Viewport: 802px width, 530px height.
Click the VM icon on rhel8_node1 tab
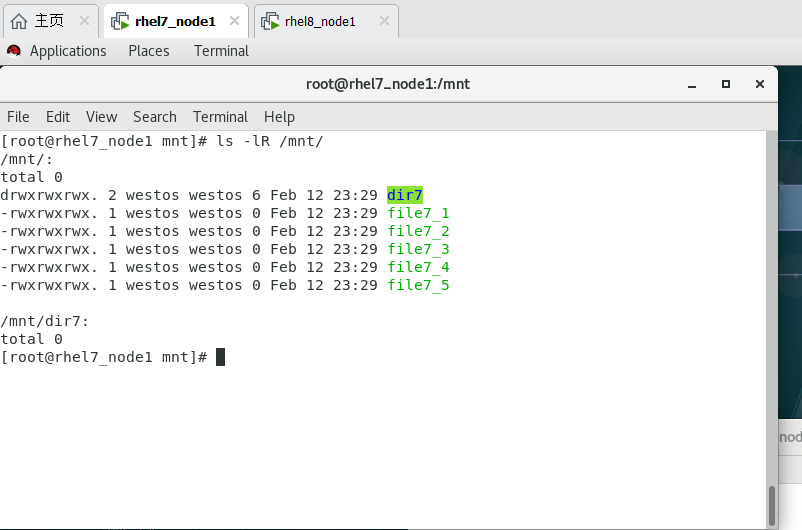tap(270, 21)
